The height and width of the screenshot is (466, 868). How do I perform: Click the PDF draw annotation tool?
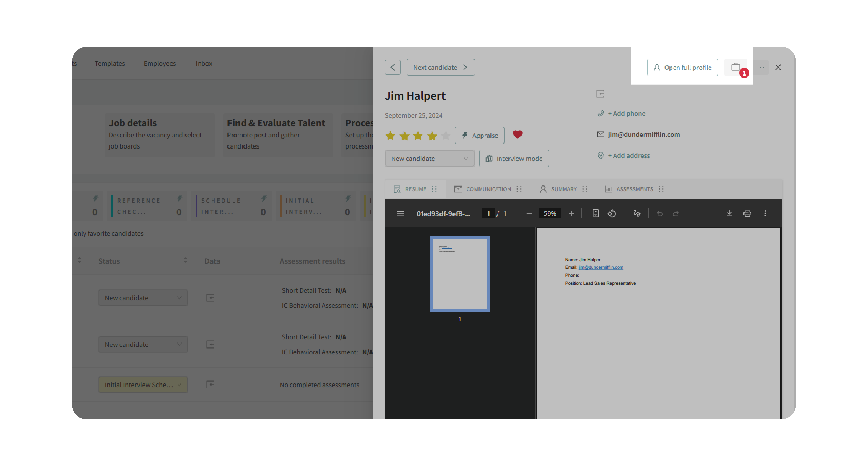pyautogui.click(x=637, y=213)
